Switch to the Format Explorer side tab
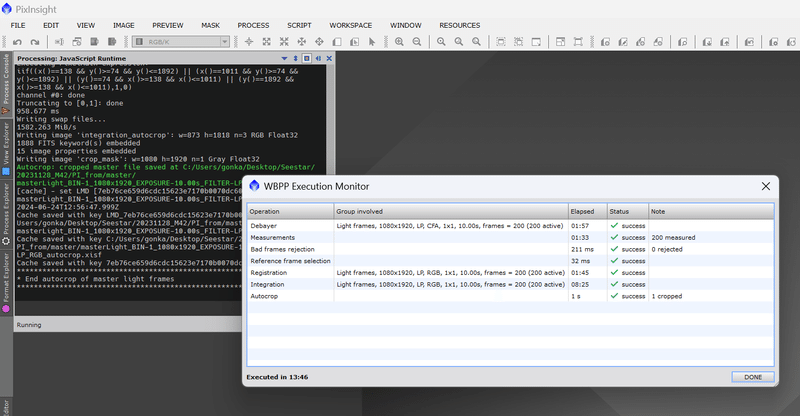The width and height of the screenshot is (800, 416). coord(6,282)
